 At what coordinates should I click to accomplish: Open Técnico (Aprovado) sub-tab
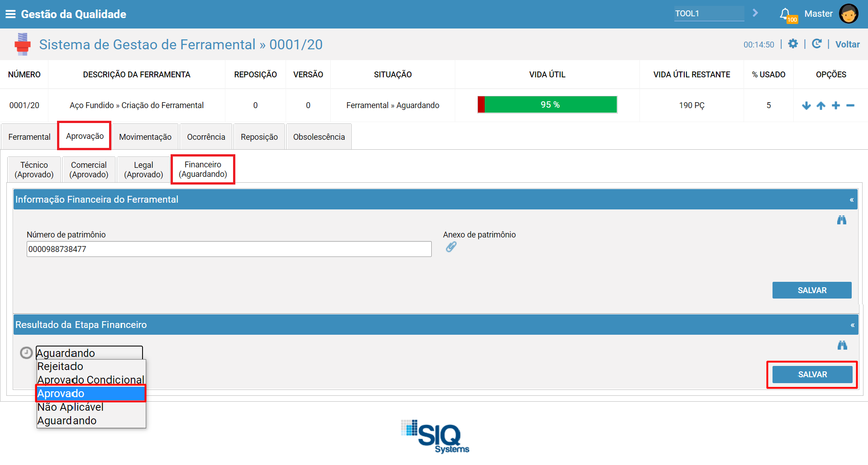(x=34, y=170)
